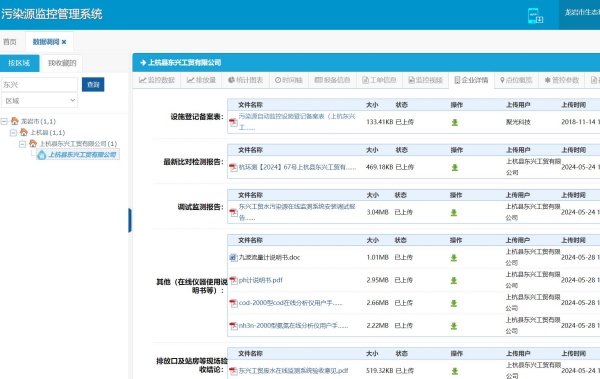Click the PDF icon beside cod-2000型cod file
Viewport: 600px width, 379px height.
pyautogui.click(x=233, y=303)
